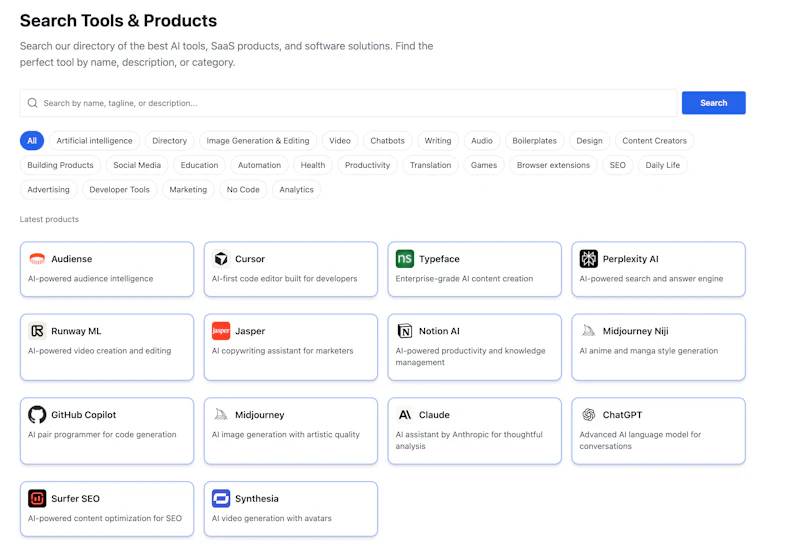Screen dimensions: 800x545
Task: Open the Audiense product title
Action: pyautogui.click(x=71, y=259)
